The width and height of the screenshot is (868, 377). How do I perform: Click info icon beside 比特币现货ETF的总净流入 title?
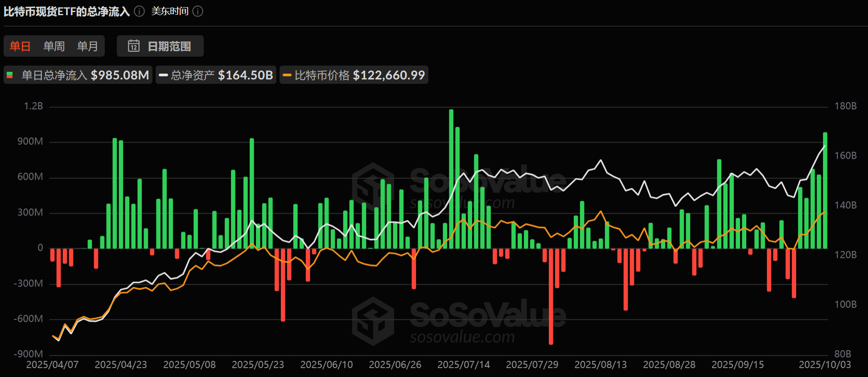click(140, 11)
